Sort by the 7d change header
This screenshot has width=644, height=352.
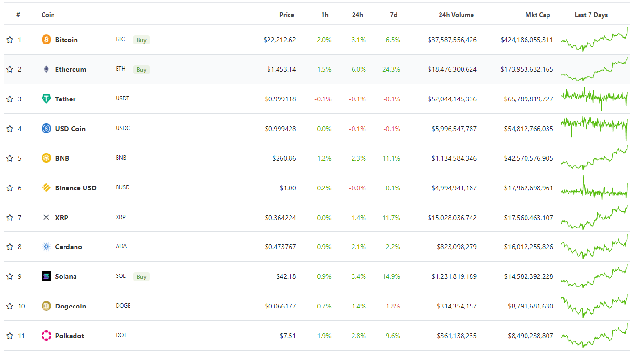pyautogui.click(x=394, y=15)
